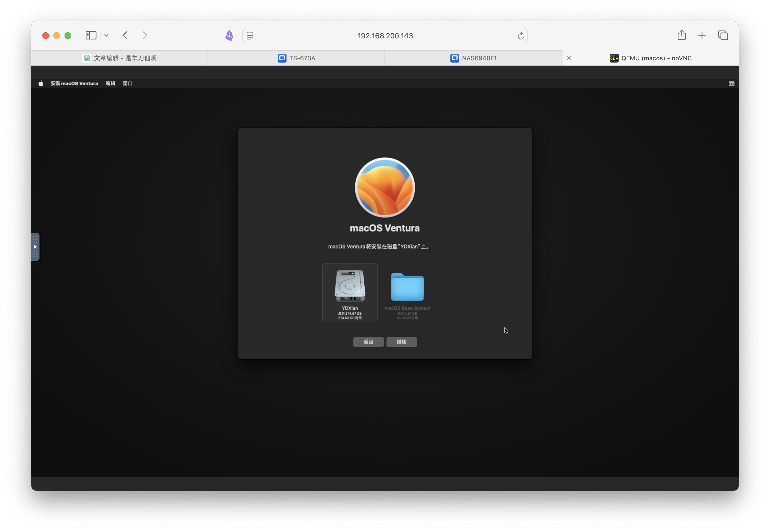This screenshot has width=770, height=532.
Task: Open the 编辑 menu
Action: [110, 83]
